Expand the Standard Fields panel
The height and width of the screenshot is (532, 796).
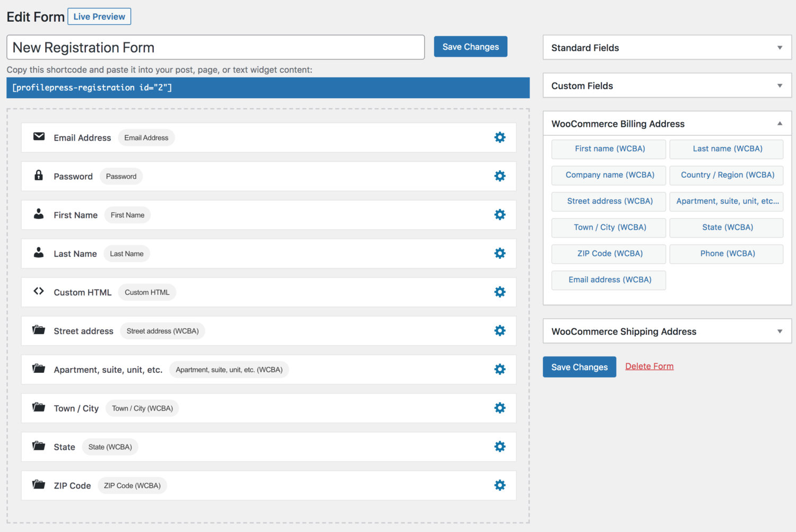point(667,48)
